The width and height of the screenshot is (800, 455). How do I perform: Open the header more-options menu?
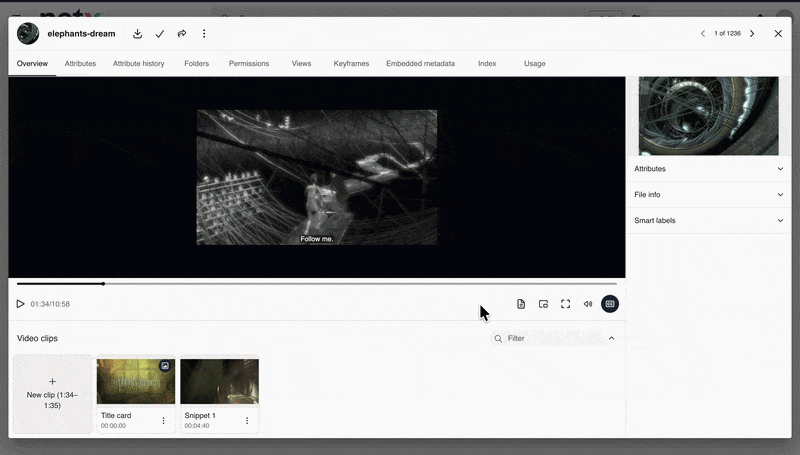[x=204, y=34]
